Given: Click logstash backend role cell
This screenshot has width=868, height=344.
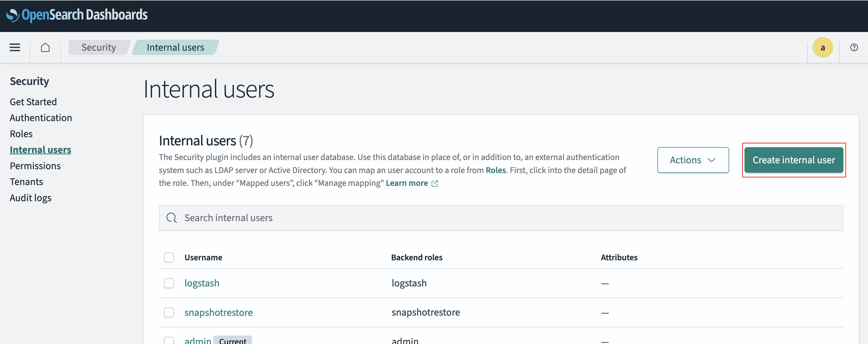Looking at the screenshot, I should pos(409,283).
